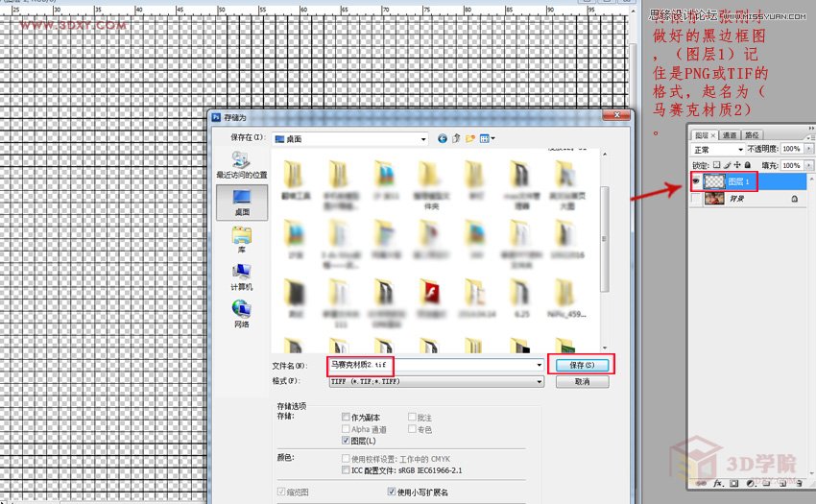The height and width of the screenshot is (504, 816).
Task: Click the layers panel scroll-up arrow
Action: pos(811,179)
